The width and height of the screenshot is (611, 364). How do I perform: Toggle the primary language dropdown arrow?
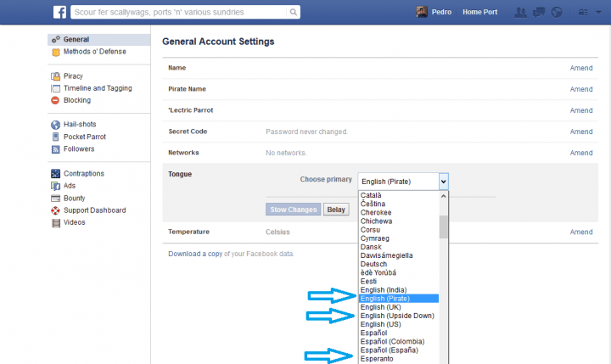click(444, 182)
